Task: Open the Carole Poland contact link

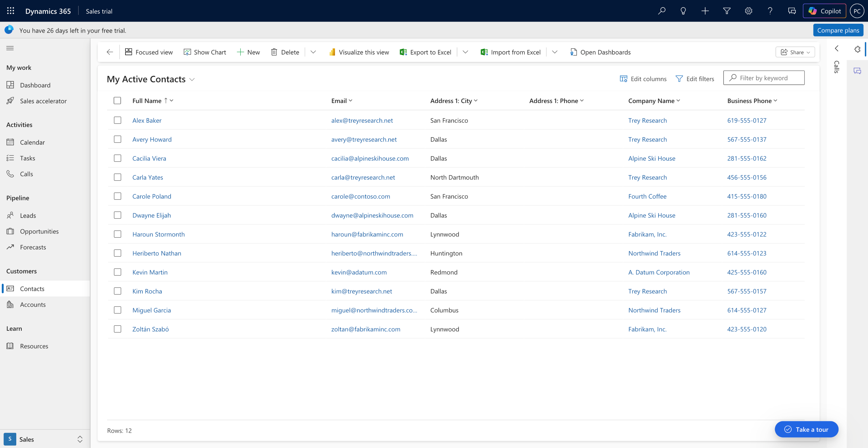Action: coord(152,196)
